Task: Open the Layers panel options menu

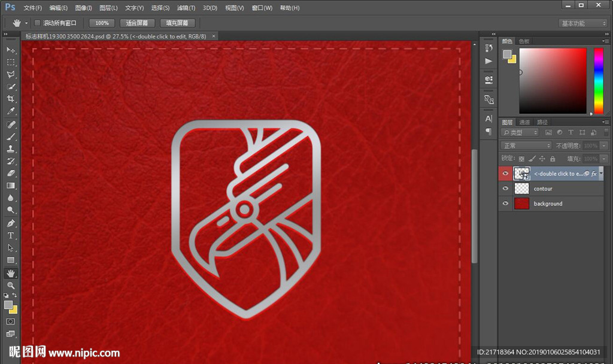Action: point(606,122)
